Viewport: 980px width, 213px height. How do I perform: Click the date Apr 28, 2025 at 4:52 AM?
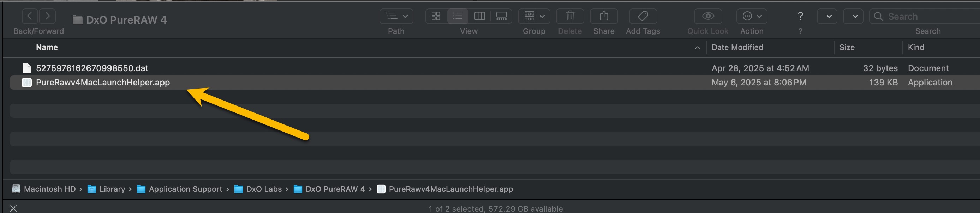click(x=760, y=68)
